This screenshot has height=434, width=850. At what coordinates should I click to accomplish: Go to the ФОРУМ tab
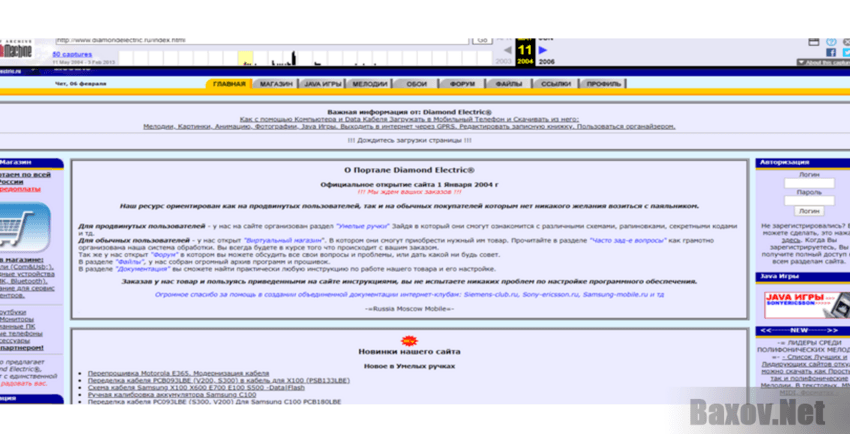(x=462, y=84)
